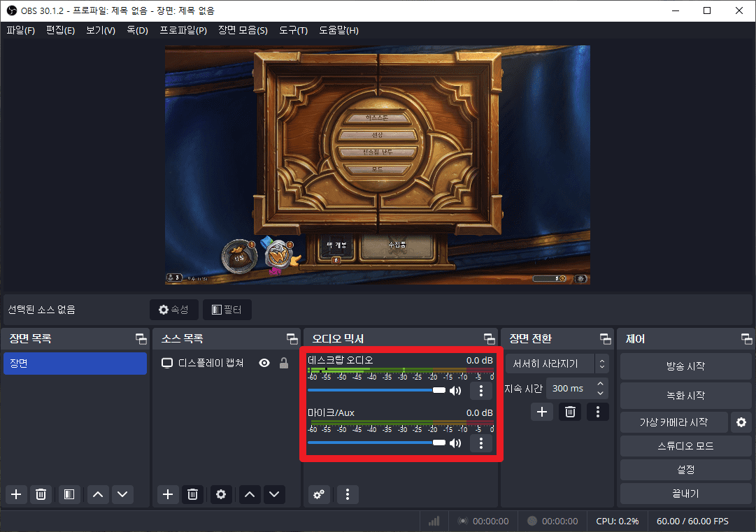Add a new source with plus icon
The width and height of the screenshot is (756, 532).
tap(168, 494)
